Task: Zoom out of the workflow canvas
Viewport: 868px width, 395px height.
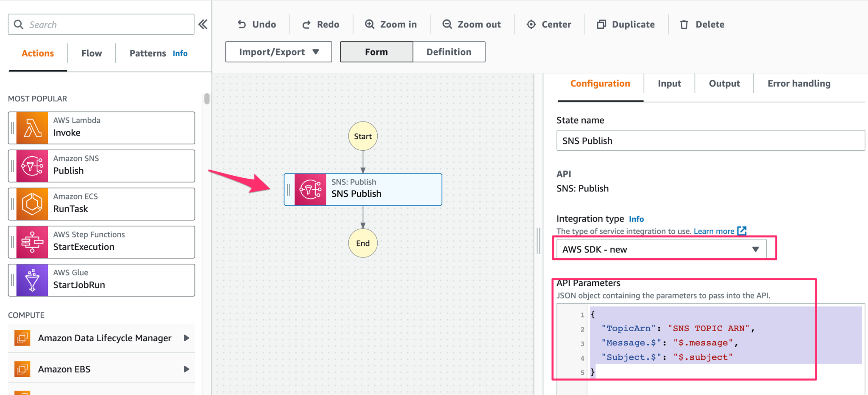Action: 447,24
